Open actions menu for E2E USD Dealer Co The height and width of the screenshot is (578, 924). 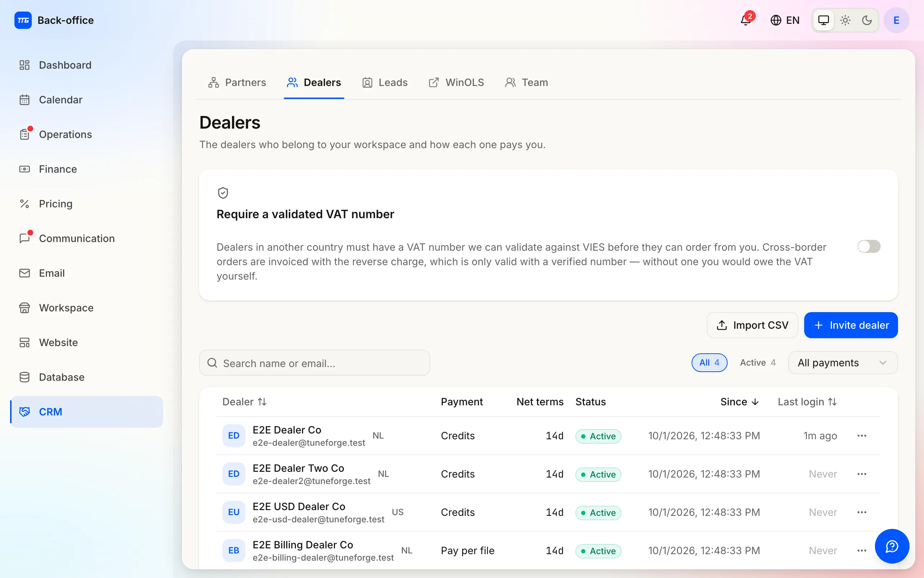862,512
